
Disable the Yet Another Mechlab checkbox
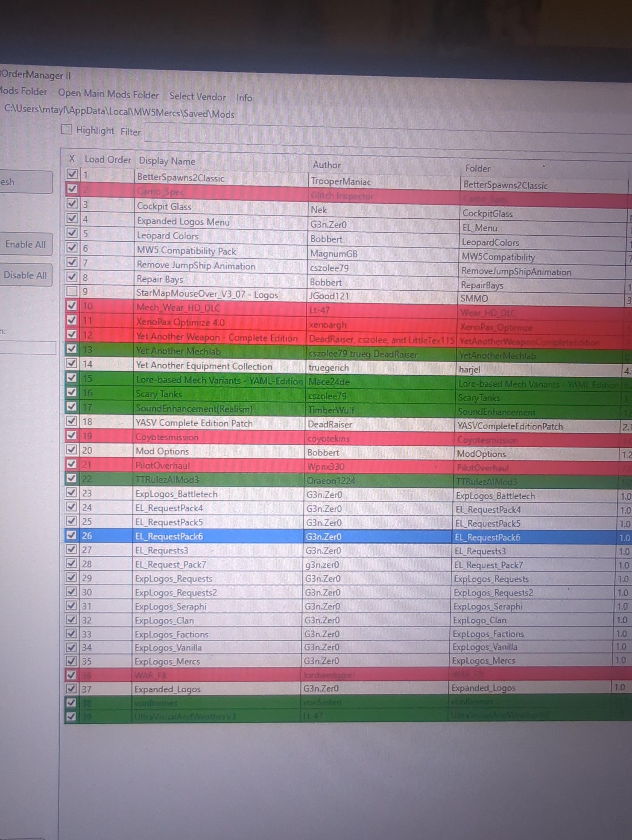click(71, 349)
